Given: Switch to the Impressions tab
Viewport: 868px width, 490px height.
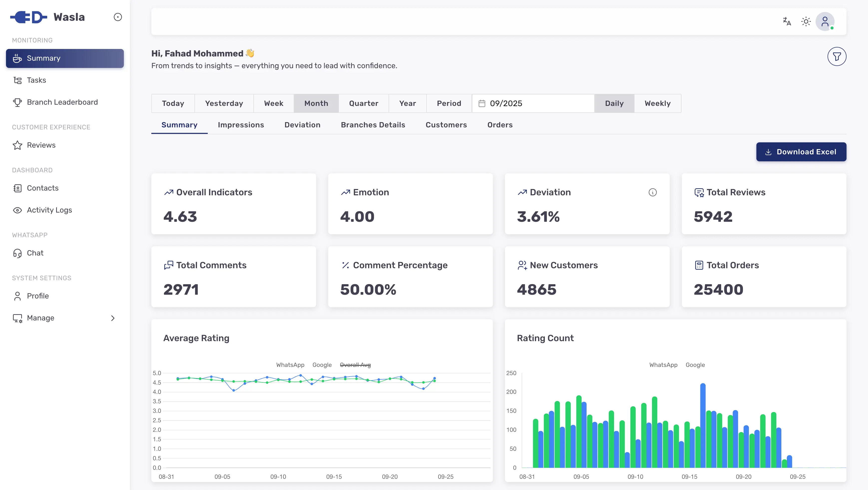Looking at the screenshot, I should (x=240, y=125).
